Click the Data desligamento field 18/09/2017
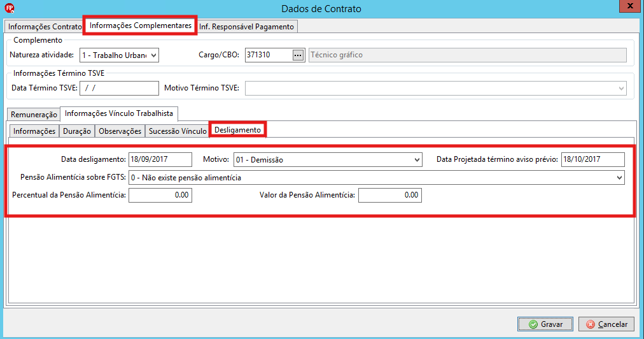Viewport: 644px width, 339px height. [160, 160]
